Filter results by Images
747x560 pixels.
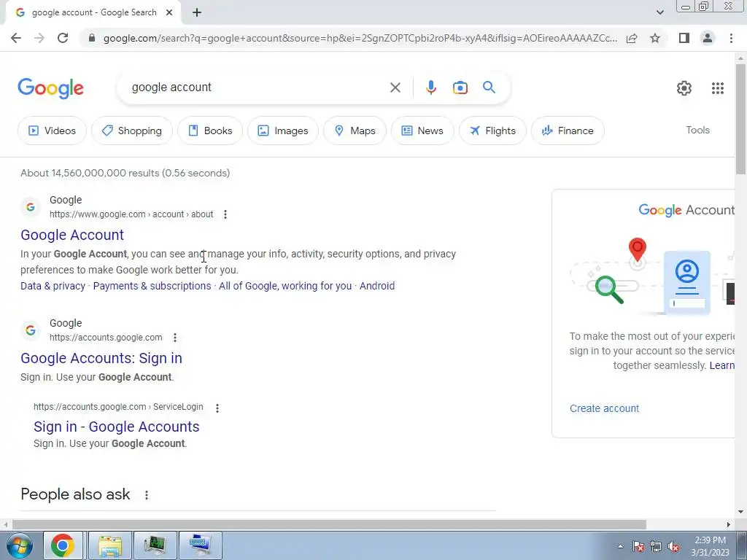coord(283,131)
